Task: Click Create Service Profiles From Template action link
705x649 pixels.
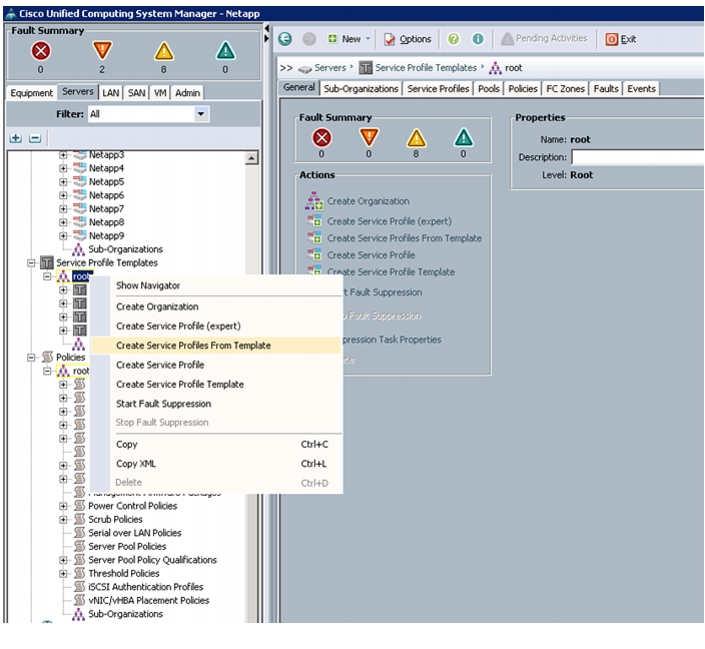Action: (404, 238)
